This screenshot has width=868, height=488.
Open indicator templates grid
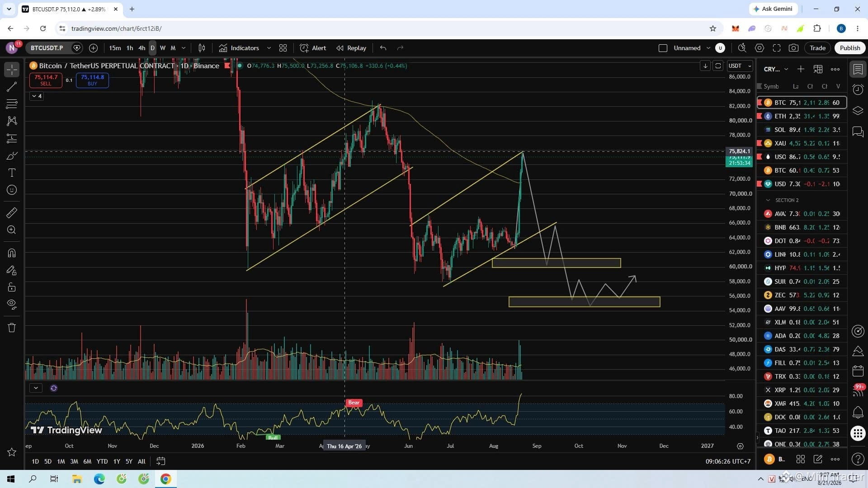(x=283, y=48)
